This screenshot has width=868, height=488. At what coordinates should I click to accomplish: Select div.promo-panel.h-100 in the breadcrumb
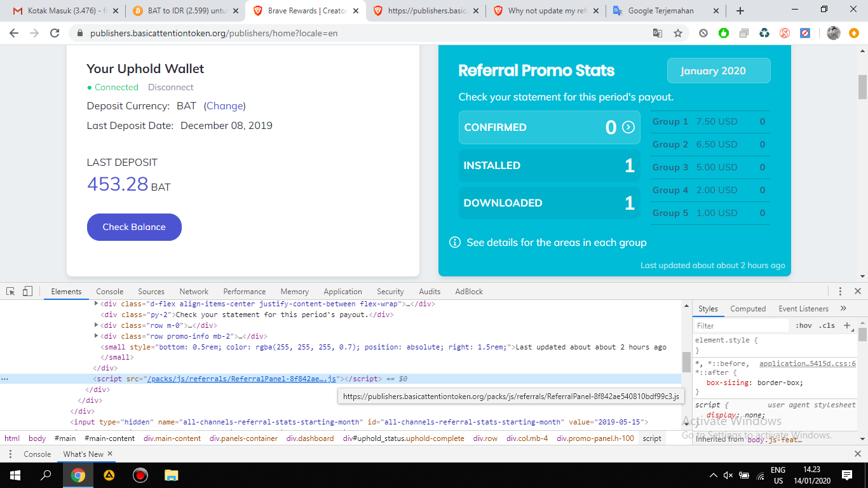click(595, 438)
